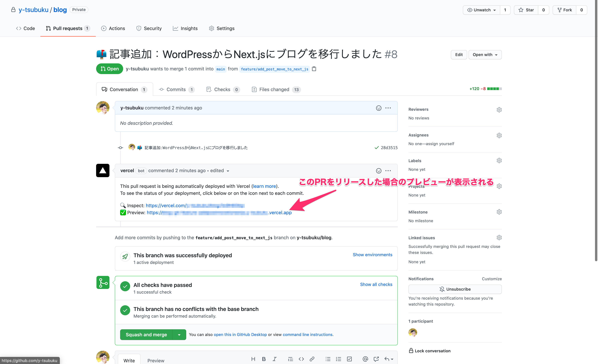Open the Vercel Preview URL

tap(219, 213)
